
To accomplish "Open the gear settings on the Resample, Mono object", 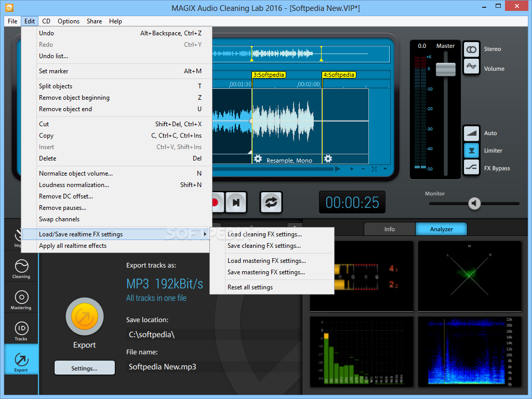I will [258, 159].
